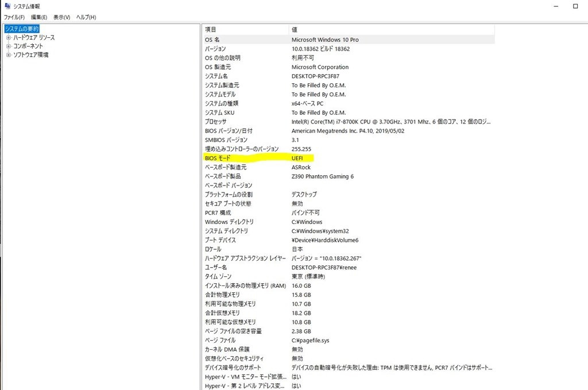The image size is (588, 390).
Task: Expand the ソフトウェア環境 tree node
Action: 8,55
